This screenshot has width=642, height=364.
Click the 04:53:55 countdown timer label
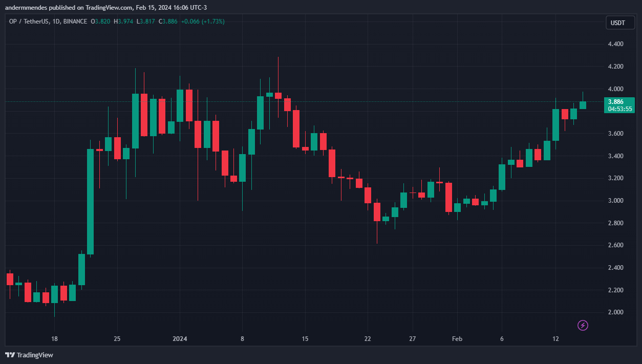click(x=619, y=109)
